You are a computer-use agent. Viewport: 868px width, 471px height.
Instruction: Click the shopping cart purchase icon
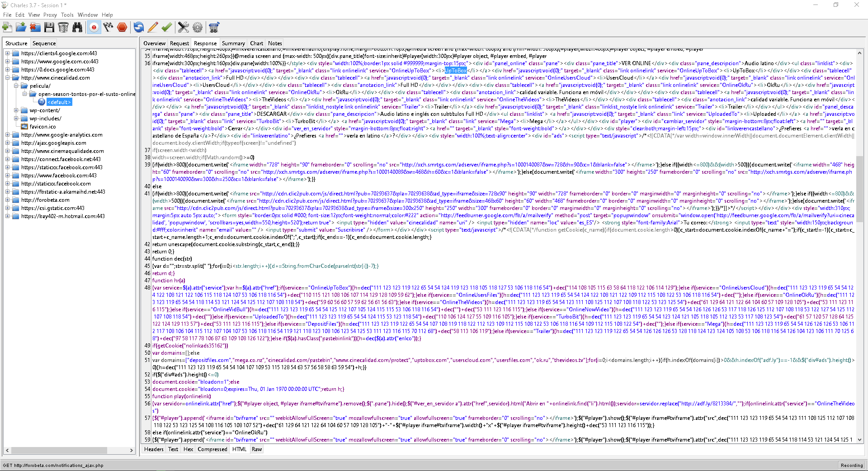coord(214,28)
